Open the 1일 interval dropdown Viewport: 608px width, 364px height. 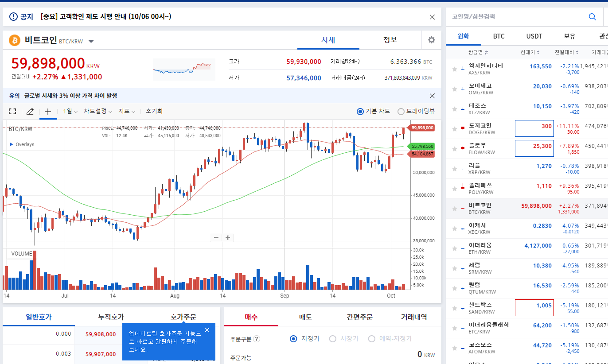[70, 111]
